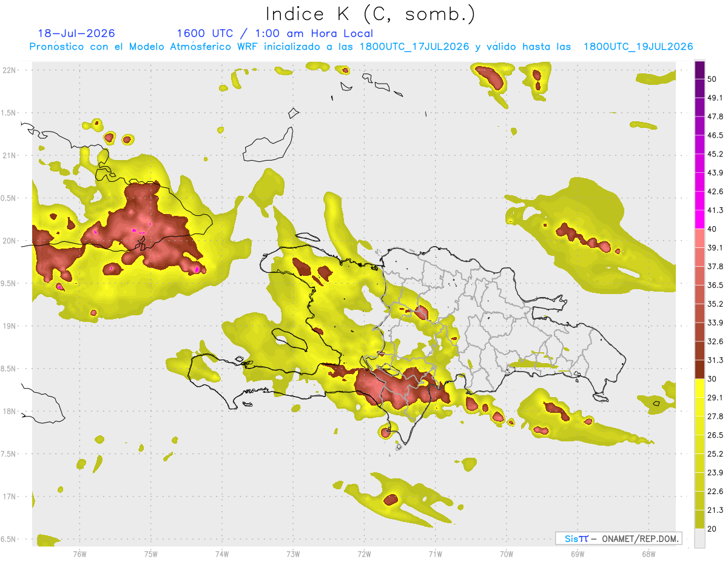
Task: Click the map title 'Indice K (C, somb.)'
Action: (370, 14)
